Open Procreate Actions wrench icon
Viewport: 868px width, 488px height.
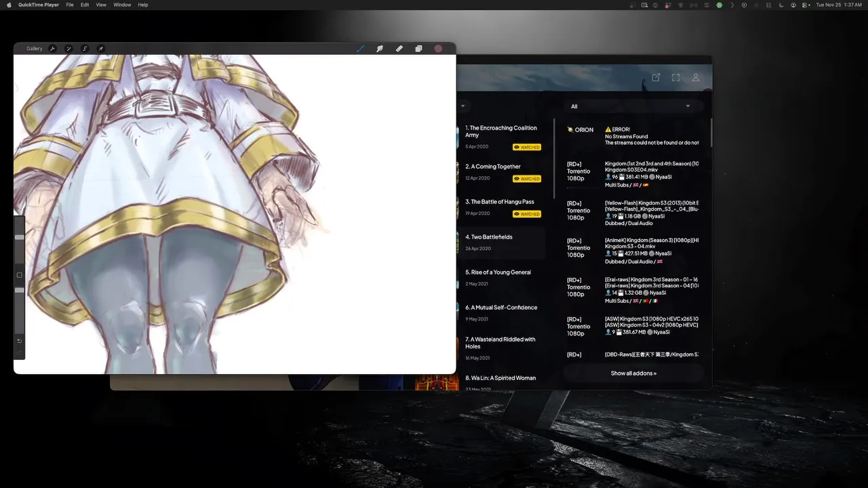pos(53,49)
